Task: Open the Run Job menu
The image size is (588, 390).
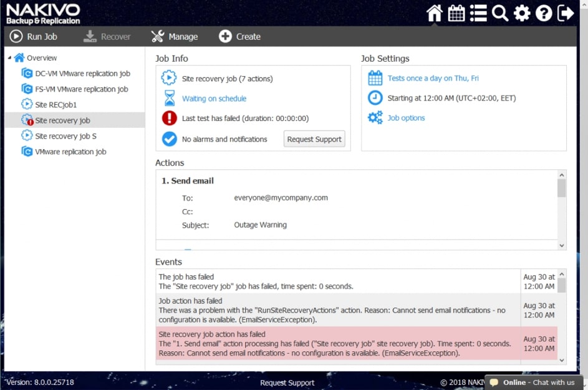Action: (34, 37)
